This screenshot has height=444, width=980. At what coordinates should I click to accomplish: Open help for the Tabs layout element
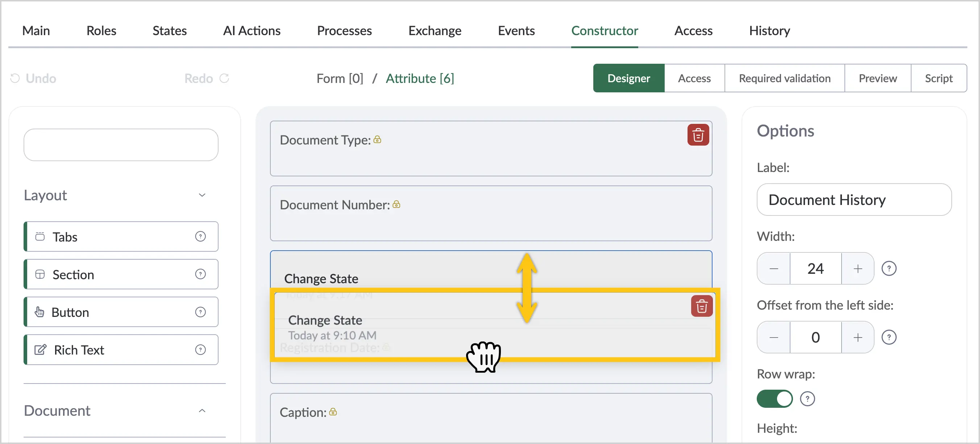click(x=200, y=236)
